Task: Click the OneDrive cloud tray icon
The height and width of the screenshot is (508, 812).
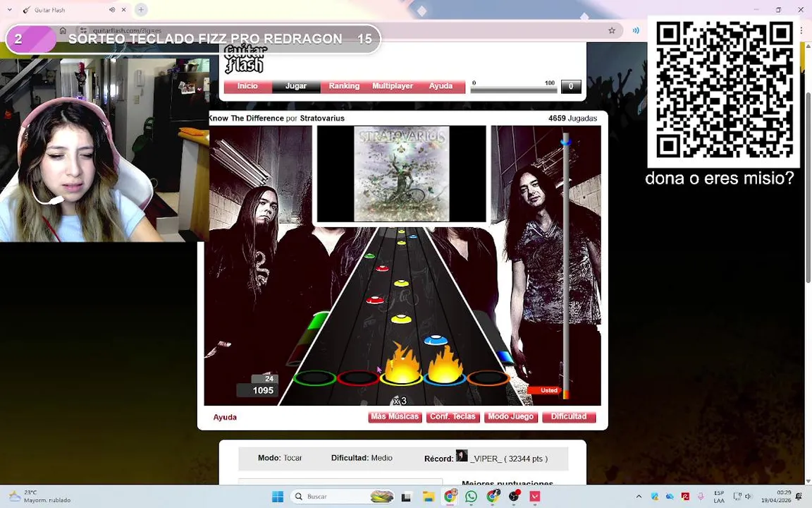Action: click(670, 497)
